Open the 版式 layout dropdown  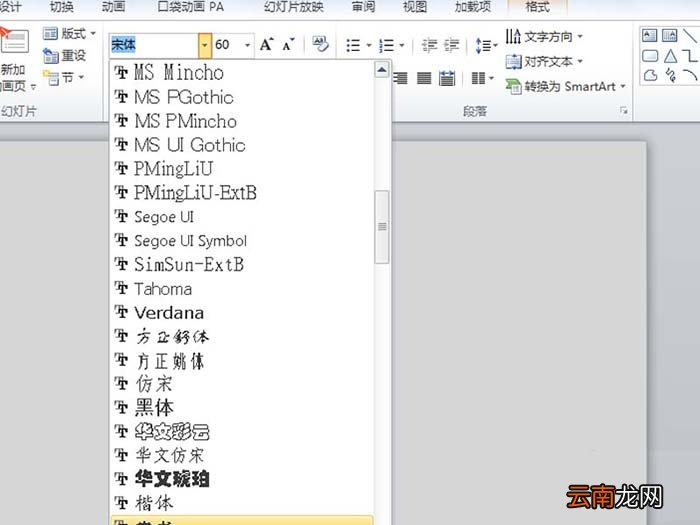tap(69, 33)
